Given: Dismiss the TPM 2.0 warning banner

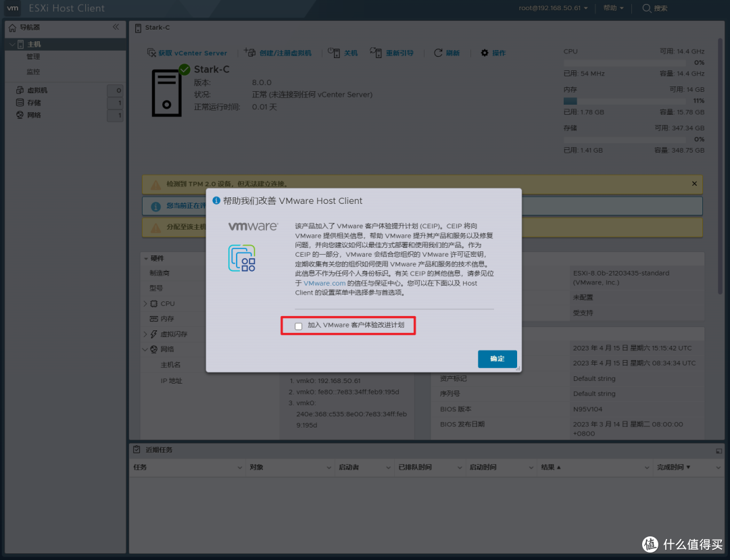Looking at the screenshot, I should [x=694, y=183].
